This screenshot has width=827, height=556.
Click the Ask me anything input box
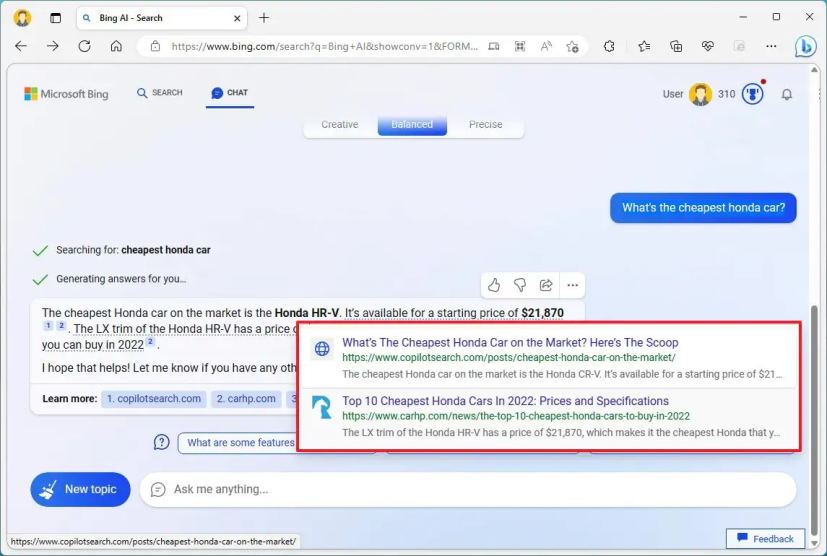(468, 490)
